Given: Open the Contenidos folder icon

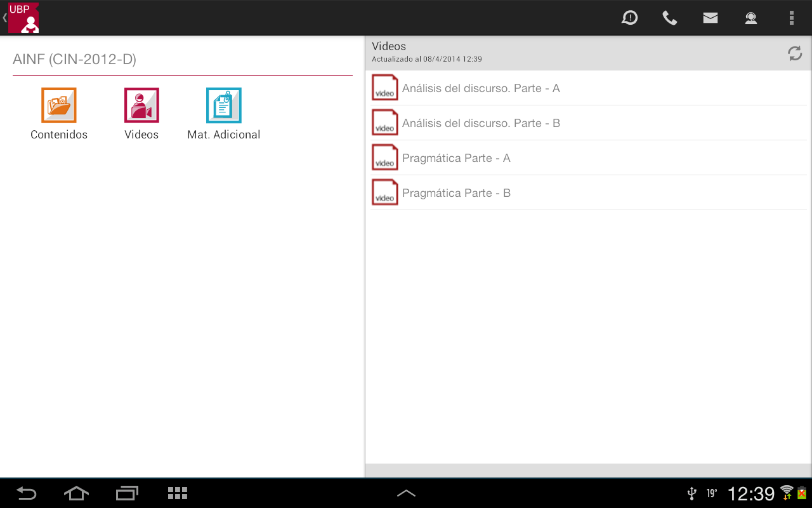Looking at the screenshot, I should (x=59, y=105).
